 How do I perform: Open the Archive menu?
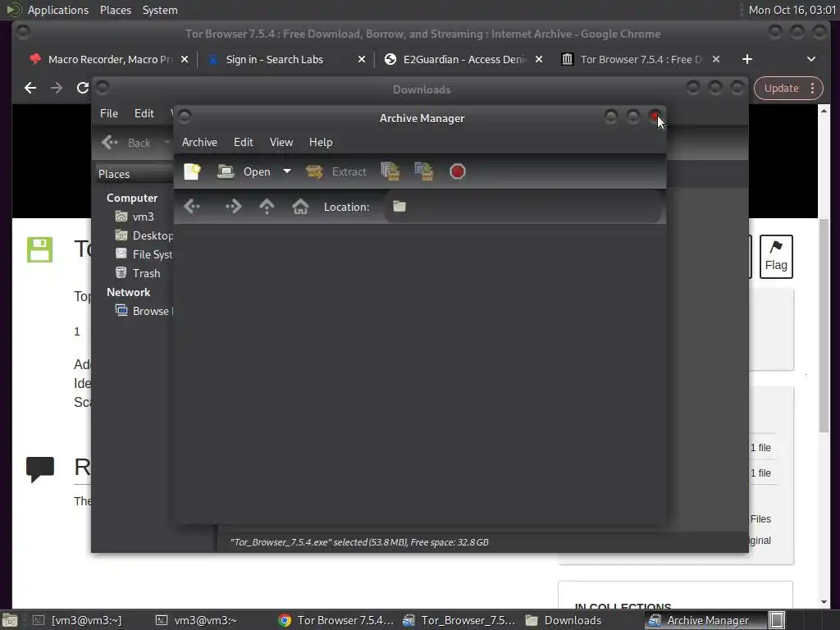coord(199,142)
